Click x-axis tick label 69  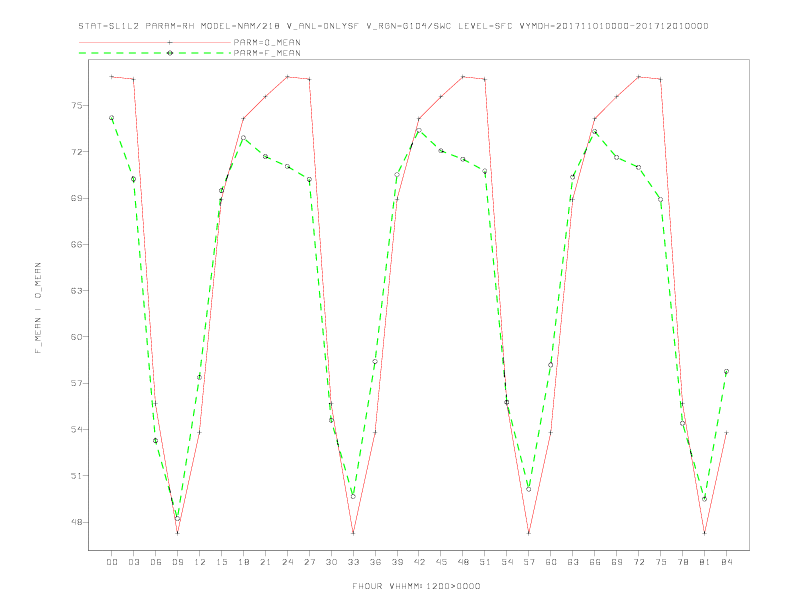coord(617,562)
